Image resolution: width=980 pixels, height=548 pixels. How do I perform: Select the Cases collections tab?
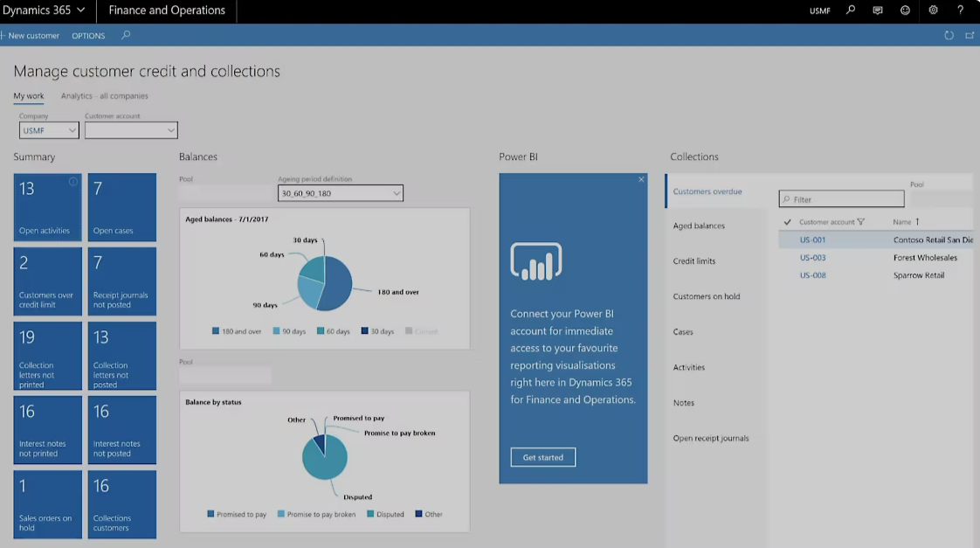click(x=682, y=331)
